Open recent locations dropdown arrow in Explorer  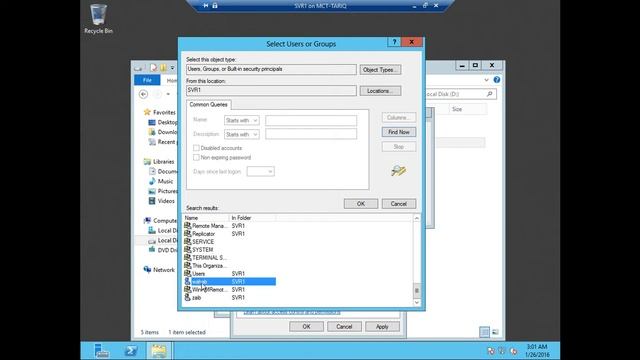(168, 94)
